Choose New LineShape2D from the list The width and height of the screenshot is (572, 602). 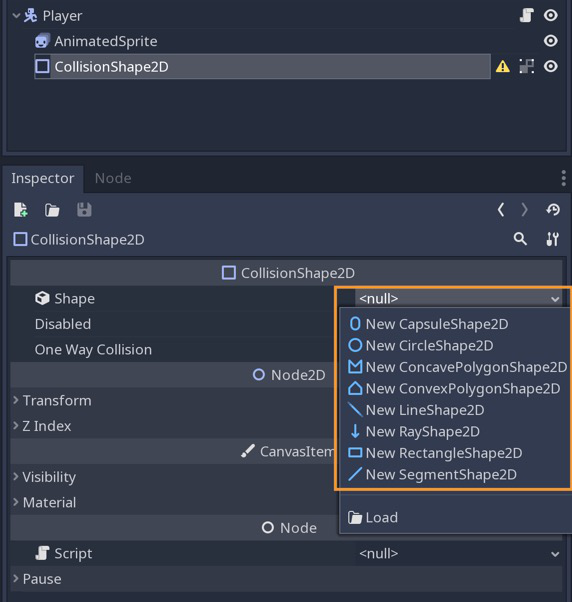point(456,410)
